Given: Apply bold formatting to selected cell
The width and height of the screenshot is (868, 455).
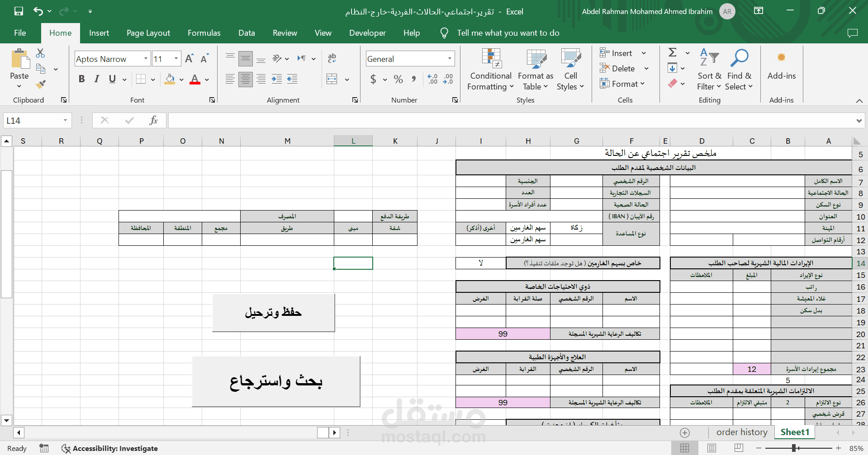Looking at the screenshot, I should pyautogui.click(x=81, y=79).
